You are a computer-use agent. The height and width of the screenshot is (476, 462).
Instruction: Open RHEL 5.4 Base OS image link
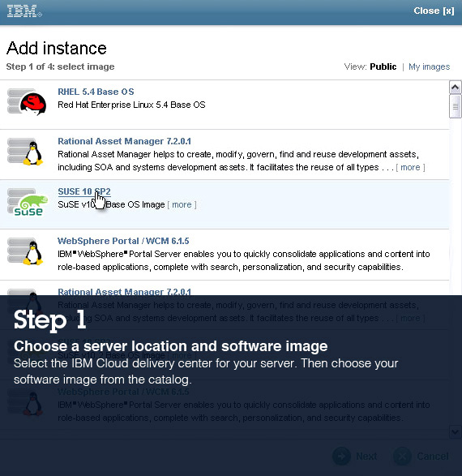point(96,92)
